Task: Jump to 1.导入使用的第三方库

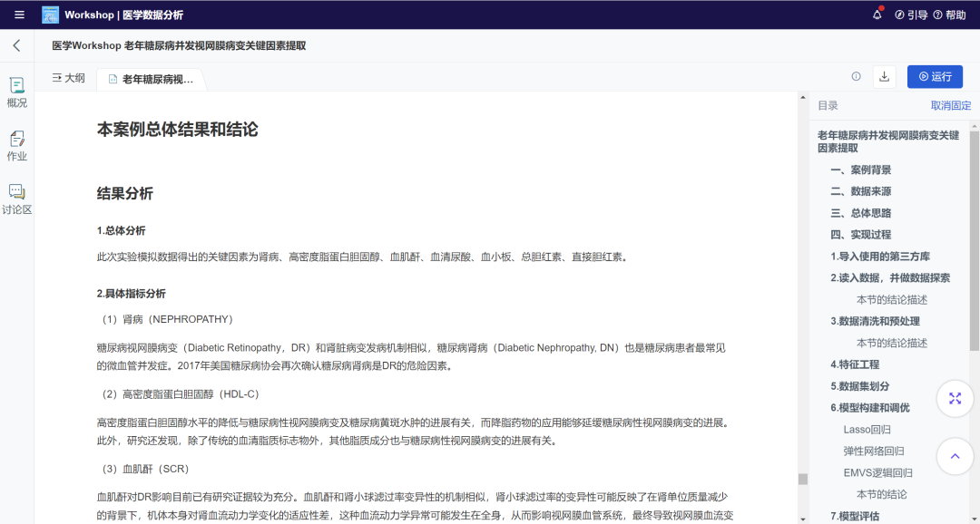Action: pyautogui.click(x=880, y=256)
